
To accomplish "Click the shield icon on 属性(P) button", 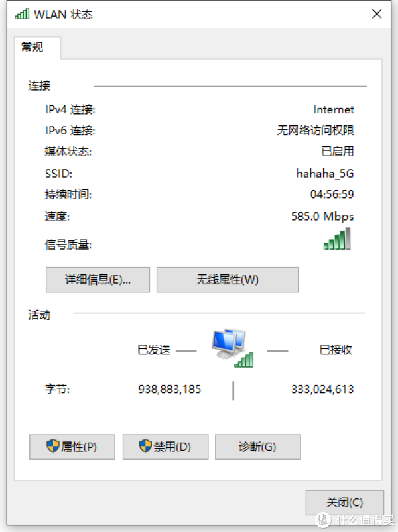I will pyautogui.click(x=53, y=446).
